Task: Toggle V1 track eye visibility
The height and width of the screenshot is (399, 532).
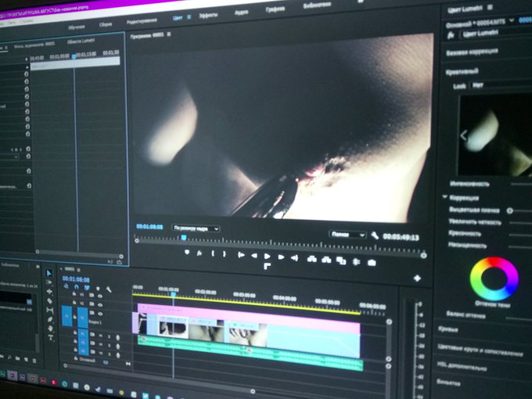Action: click(100, 314)
